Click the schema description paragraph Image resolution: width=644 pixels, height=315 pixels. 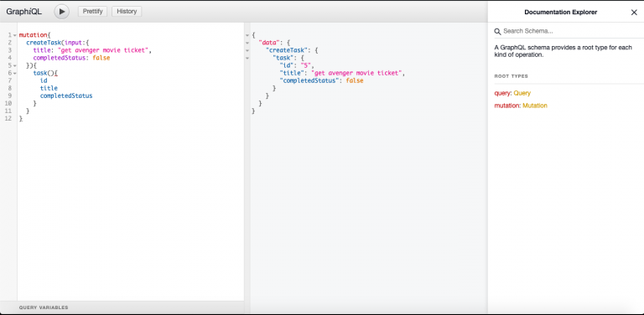click(563, 51)
